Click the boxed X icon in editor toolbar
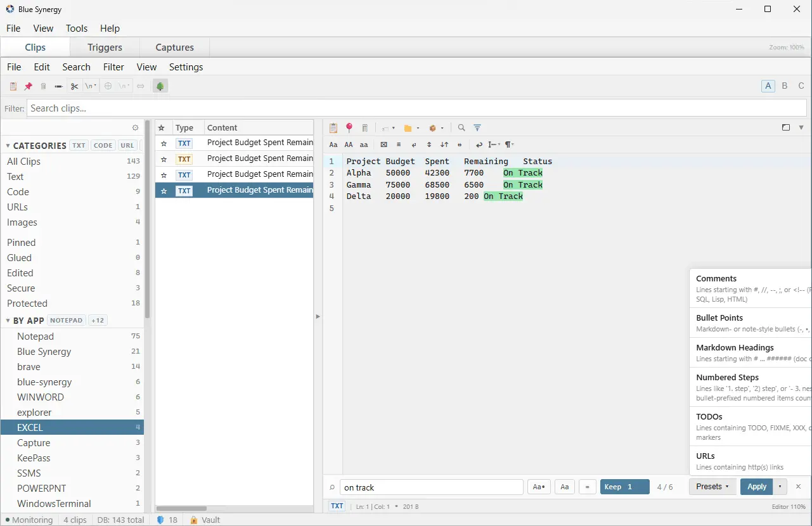The height and width of the screenshot is (526, 812). click(x=383, y=144)
